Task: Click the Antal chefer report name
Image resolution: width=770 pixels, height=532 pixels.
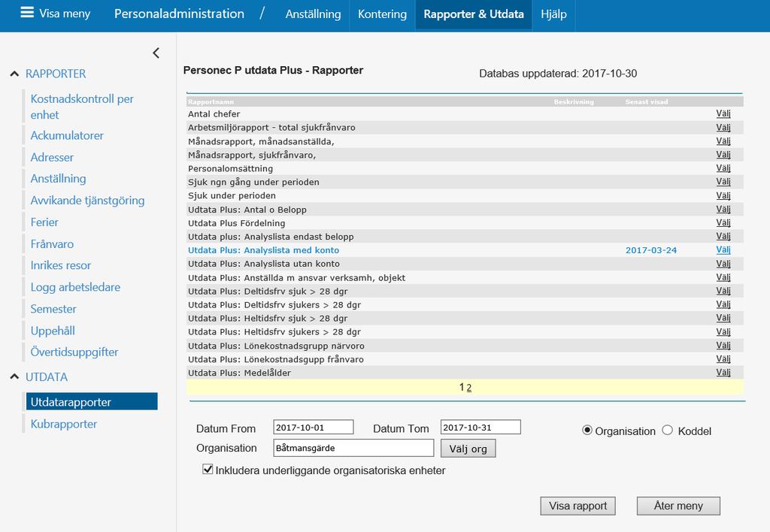Action: point(214,114)
